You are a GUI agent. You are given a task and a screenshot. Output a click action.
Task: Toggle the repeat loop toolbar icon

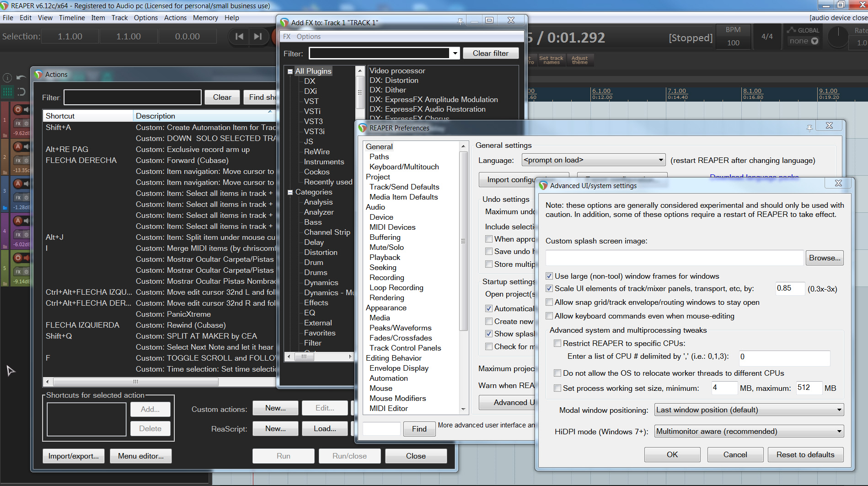[21, 92]
